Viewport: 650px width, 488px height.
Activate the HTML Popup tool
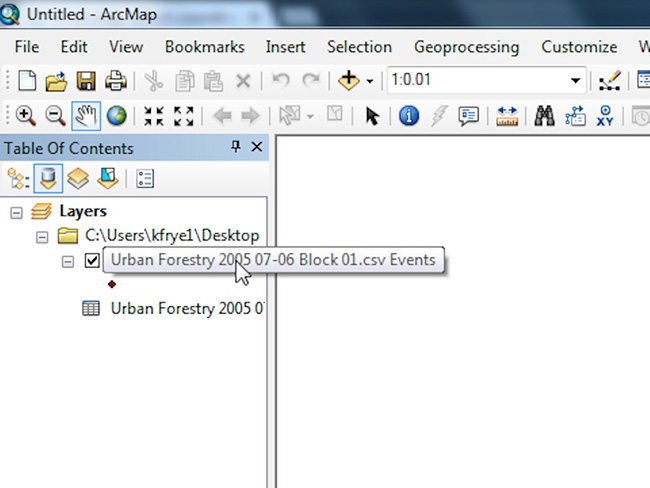pyautogui.click(x=469, y=116)
